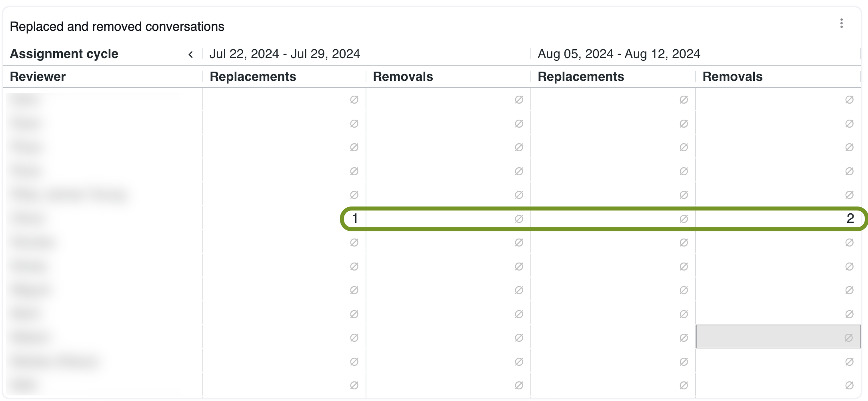The image size is (868, 401).
Task: Open the three-dot widget options menu
Action: pyautogui.click(x=841, y=24)
